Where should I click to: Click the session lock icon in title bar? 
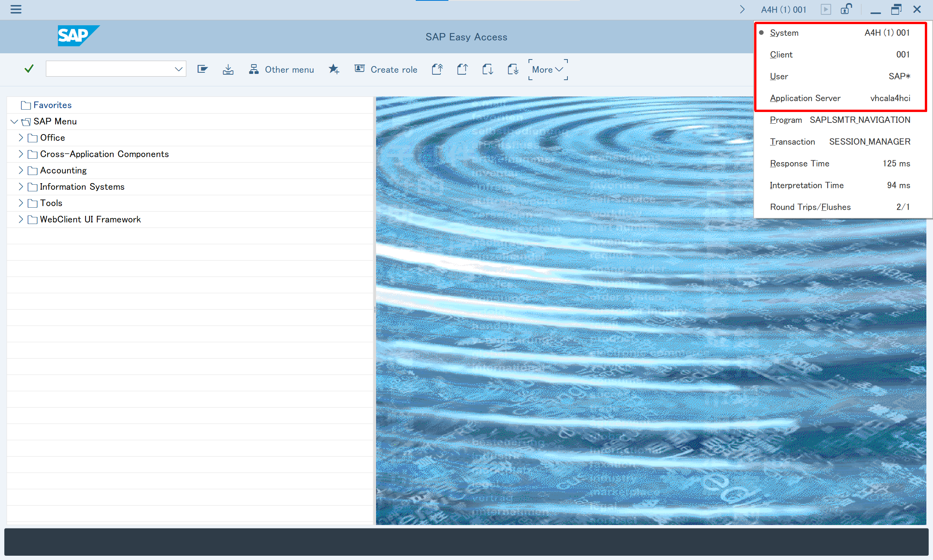click(846, 9)
